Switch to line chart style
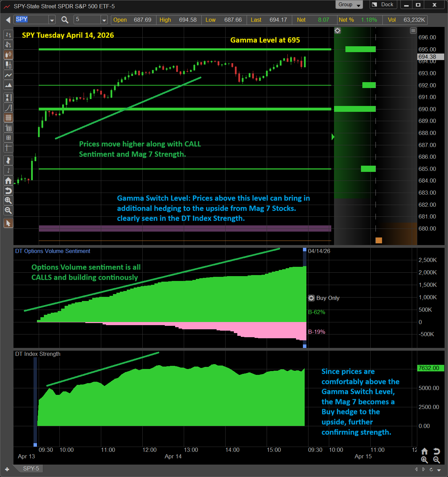Image resolution: width=448 pixels, height=477 pixels. pos(8,75)
